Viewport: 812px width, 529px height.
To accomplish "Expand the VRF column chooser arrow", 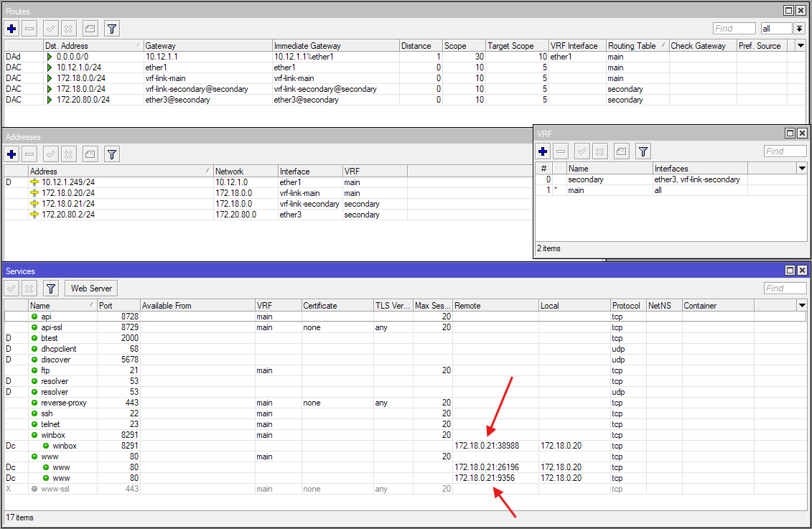I will (802, 168).
